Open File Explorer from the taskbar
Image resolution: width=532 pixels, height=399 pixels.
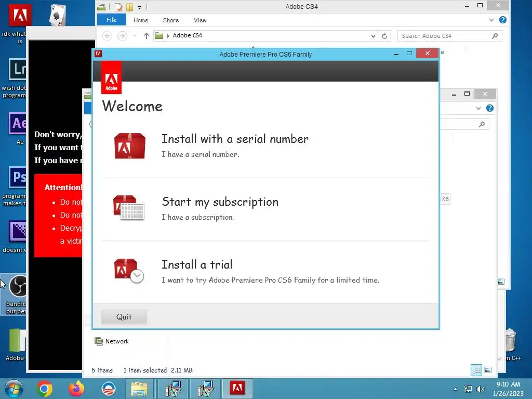tap(139, 389)
